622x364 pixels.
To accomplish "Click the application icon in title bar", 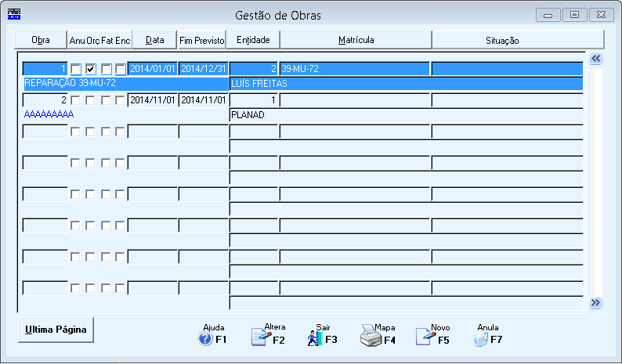I will 14,14.
